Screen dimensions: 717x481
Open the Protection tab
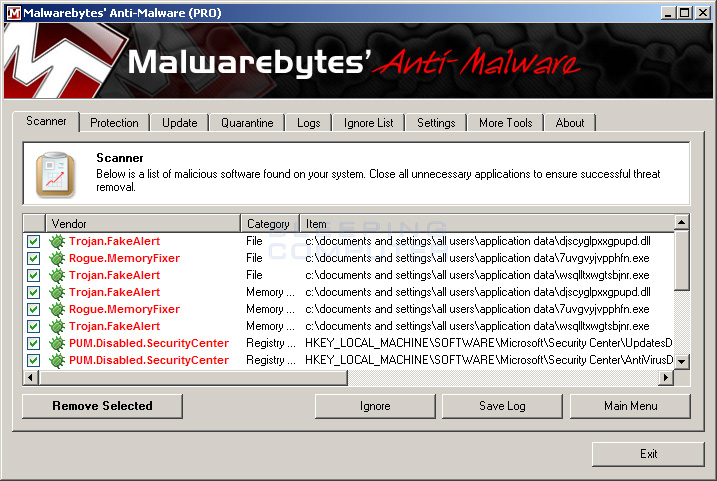tap(114, 123)
